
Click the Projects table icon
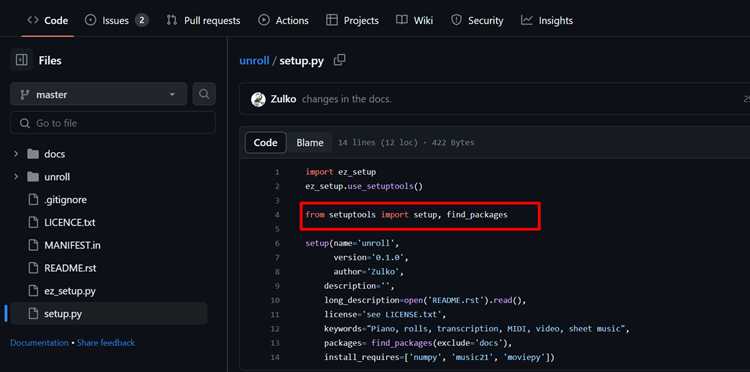click(x=331, y=20)
